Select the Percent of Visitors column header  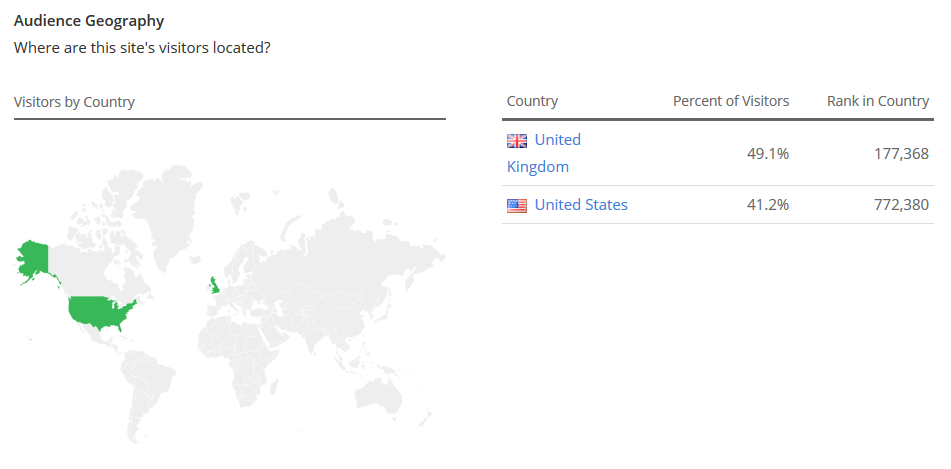731,101
